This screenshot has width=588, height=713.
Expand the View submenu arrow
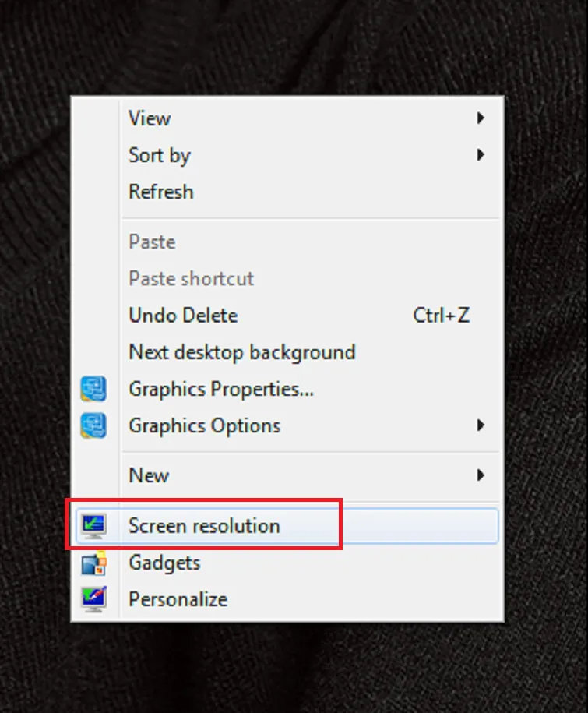click(x=481, y=118)
